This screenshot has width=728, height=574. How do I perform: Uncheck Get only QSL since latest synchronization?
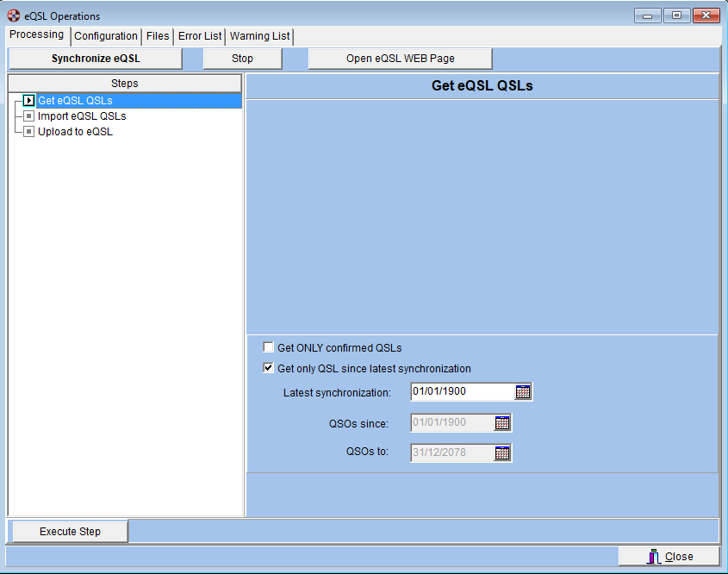click(269, 369)
